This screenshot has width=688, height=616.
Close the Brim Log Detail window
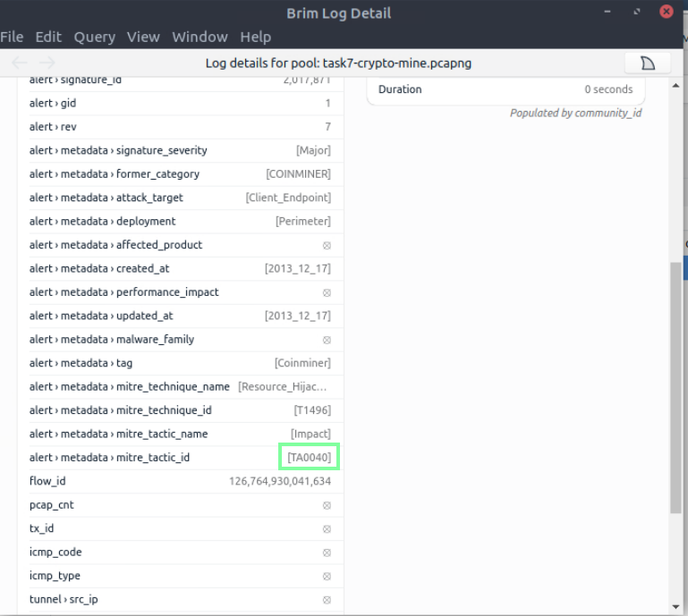pos(667,13)
